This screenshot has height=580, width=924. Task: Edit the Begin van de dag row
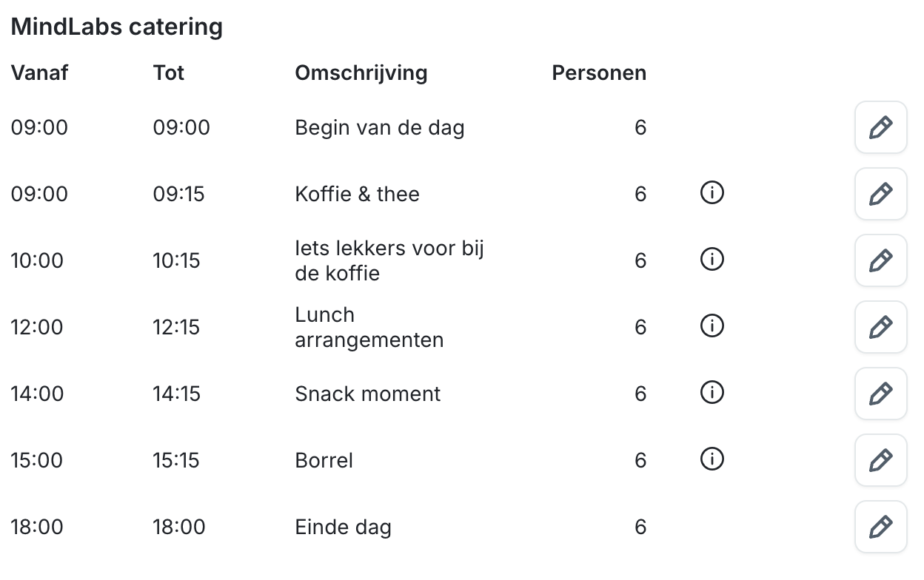(880, 127)
